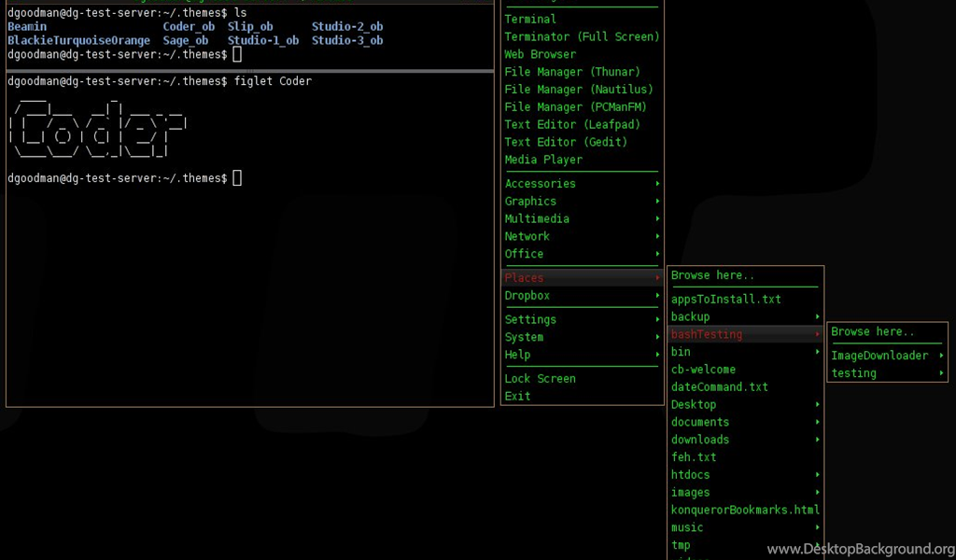Click Sage_ob in terminal listing

[186, 41]
